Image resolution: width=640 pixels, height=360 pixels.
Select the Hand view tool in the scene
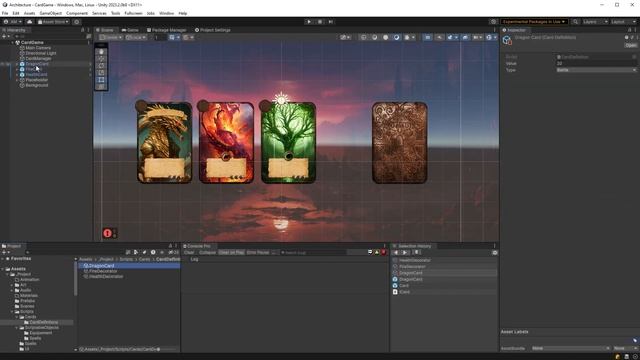pyautogui.click(x=102, y=52)
